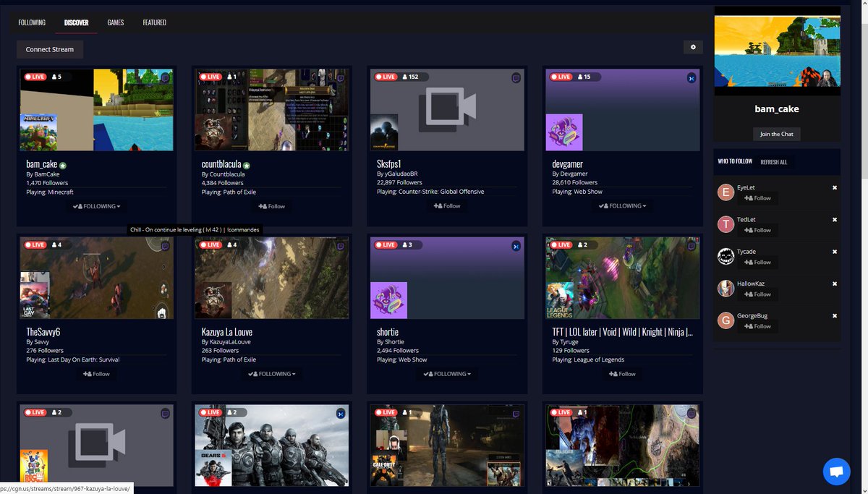Open the stream settings gear icon
This screenshot has width=868, height=494.
[693, 47]
